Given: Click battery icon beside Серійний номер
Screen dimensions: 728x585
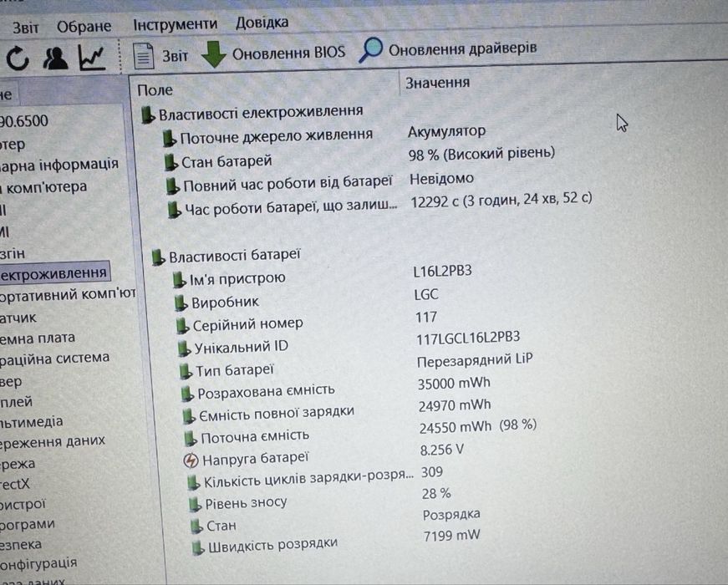Looking at the screenshot, I should (182, 326).
